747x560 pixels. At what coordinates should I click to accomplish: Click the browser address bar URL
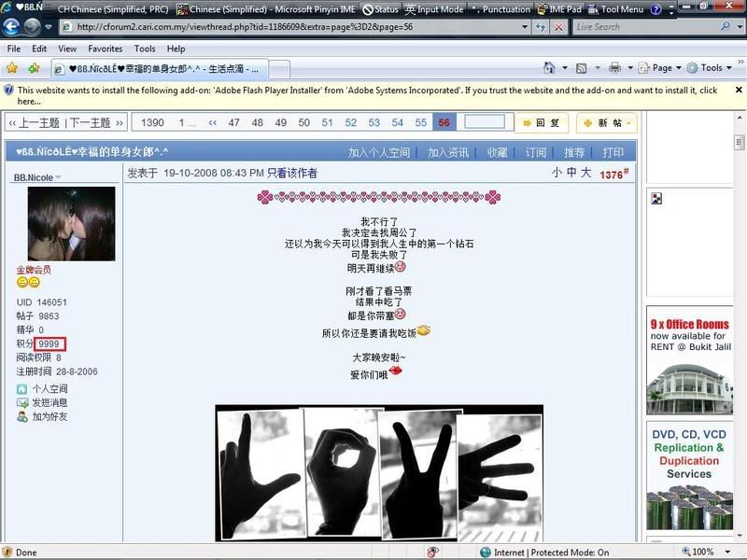tap(245, 27)
